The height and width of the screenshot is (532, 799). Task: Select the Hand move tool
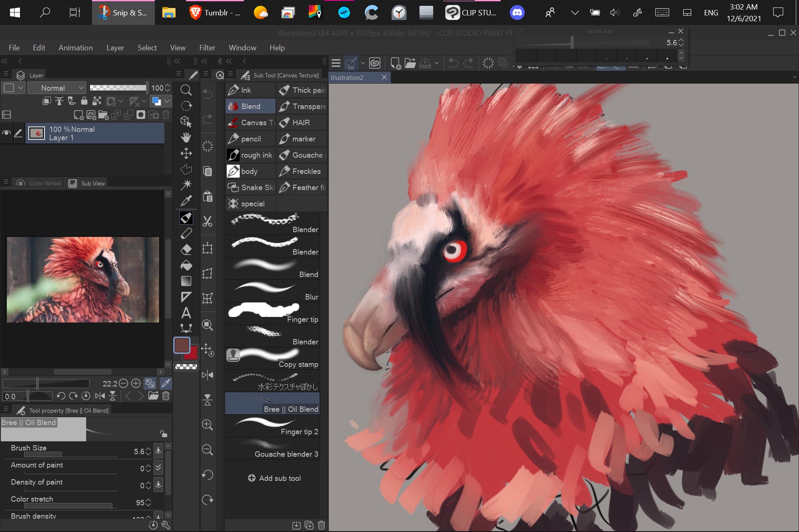[x=186, y=137]
